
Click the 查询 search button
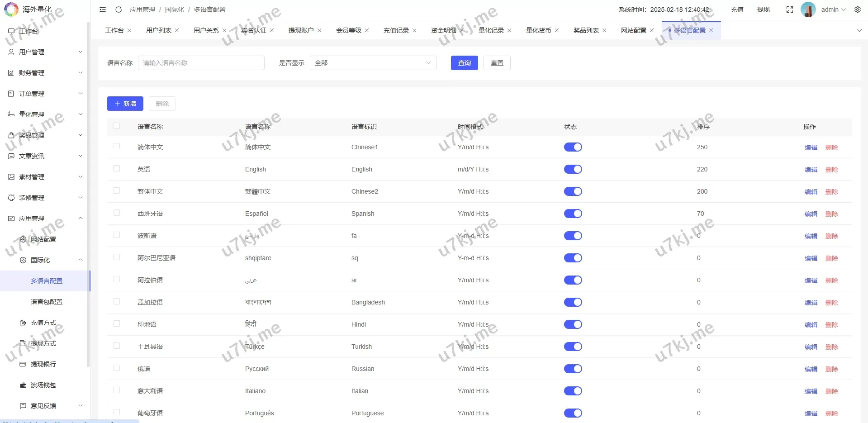point(464,63)
